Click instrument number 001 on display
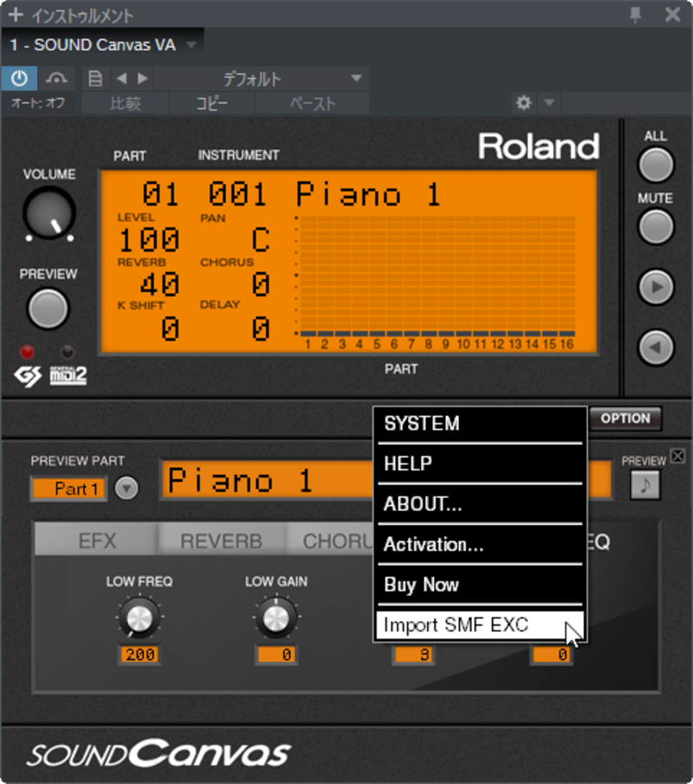The width and height of the screenshot is (693, 784). (x=237, y=194)
